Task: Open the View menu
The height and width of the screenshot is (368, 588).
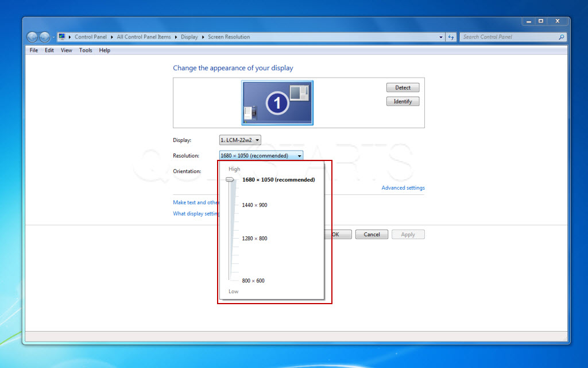Action: [67, 51]
